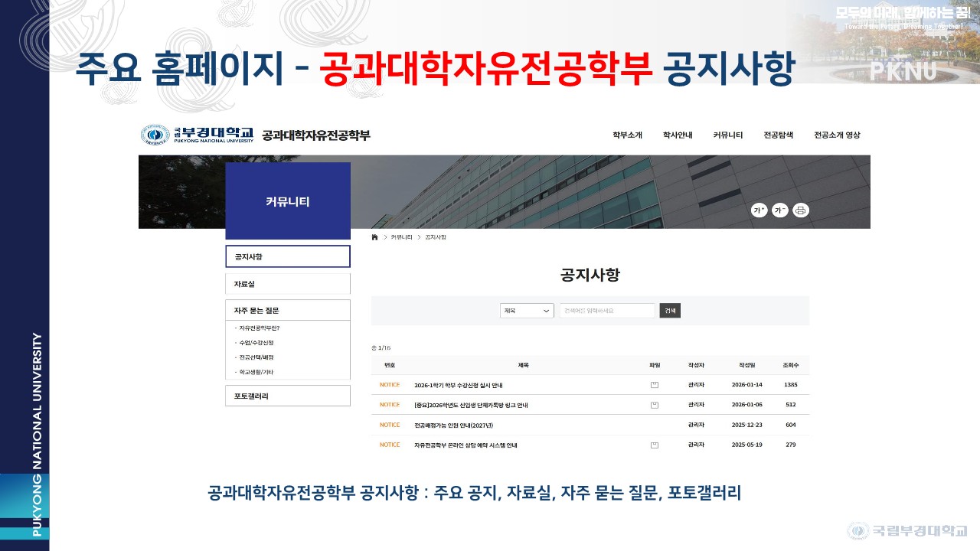Screen dimensions: 980x551
Task: Click the print page icon
Action: pos(801,210)
